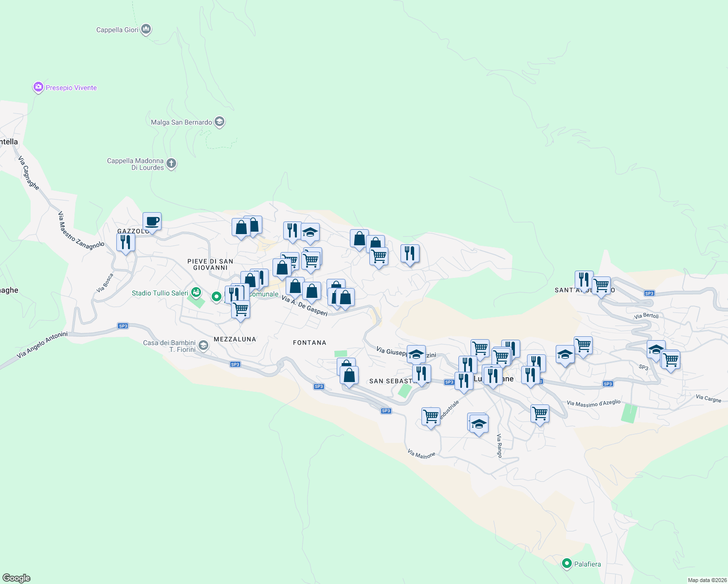The width and height of the screenshot is (728, 584).
Task: Select school marker right of Lumezzane restaurants
Action: 565,355
